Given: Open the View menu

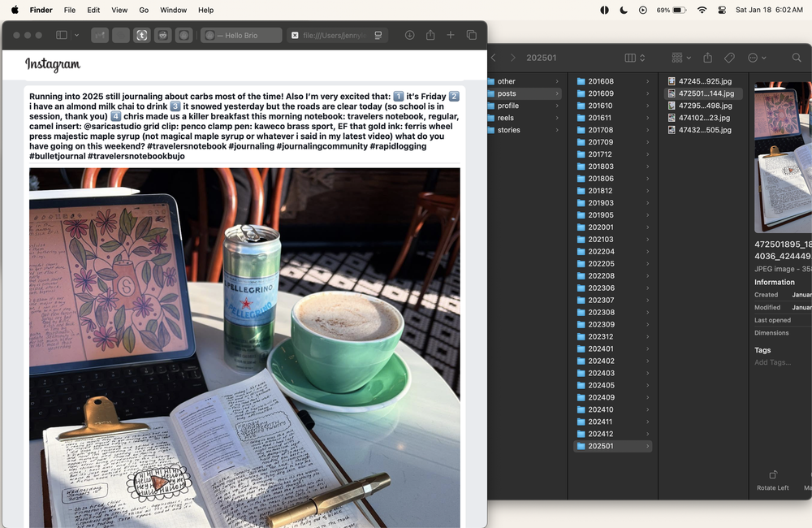Looking at the screenshot, I should 119,10.
